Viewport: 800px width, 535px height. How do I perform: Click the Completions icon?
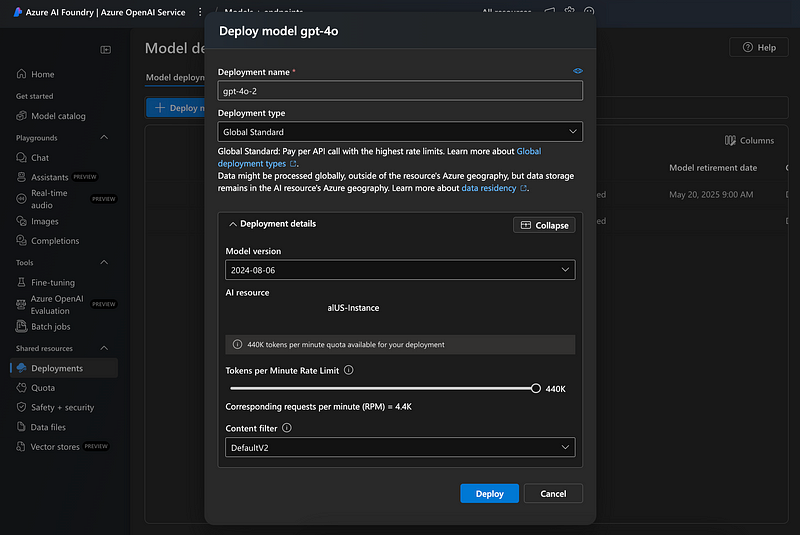21,240
